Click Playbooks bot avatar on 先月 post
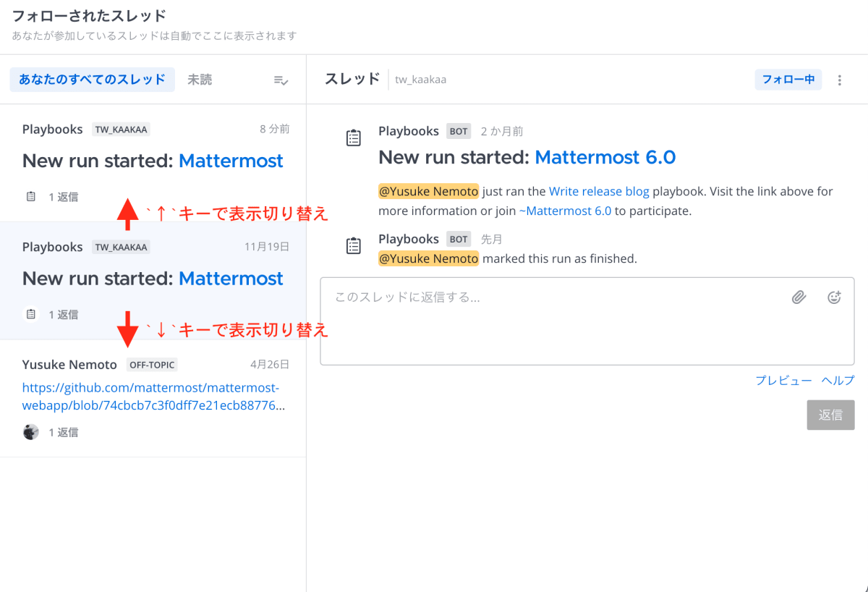Screen dimensions: 868x592 [x=353, y=246]
